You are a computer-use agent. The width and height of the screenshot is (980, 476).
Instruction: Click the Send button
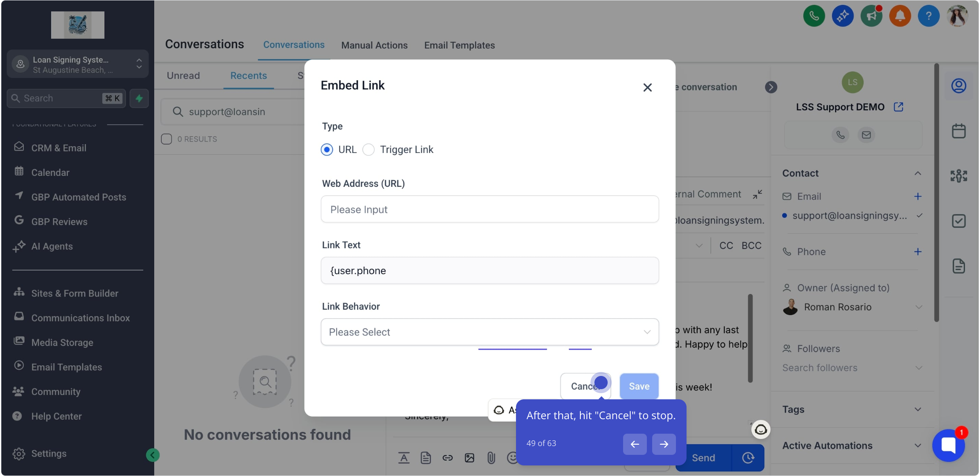(x=703, y=458)
